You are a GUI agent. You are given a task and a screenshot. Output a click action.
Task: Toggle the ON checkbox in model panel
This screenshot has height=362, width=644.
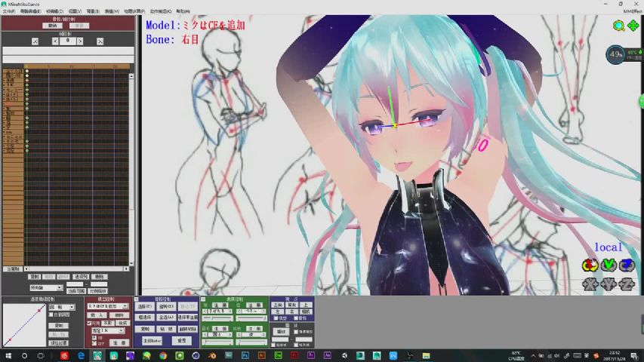(94, 337)
